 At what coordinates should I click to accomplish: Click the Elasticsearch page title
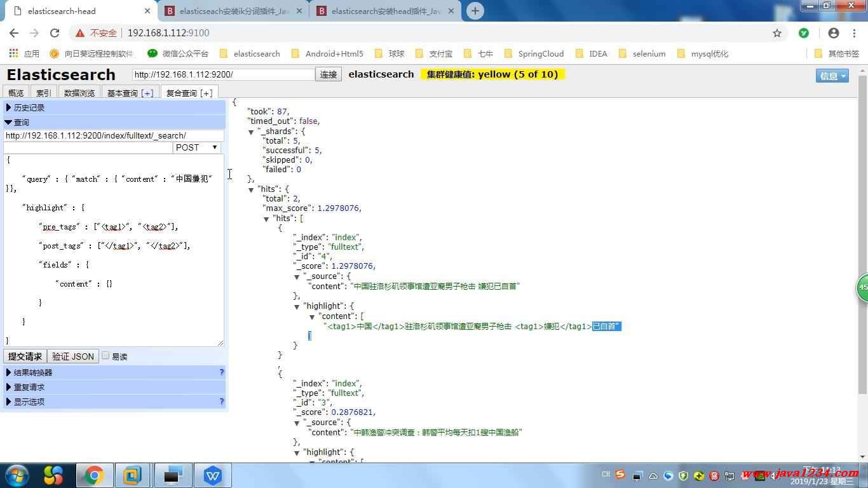click(x=61, y=75)
